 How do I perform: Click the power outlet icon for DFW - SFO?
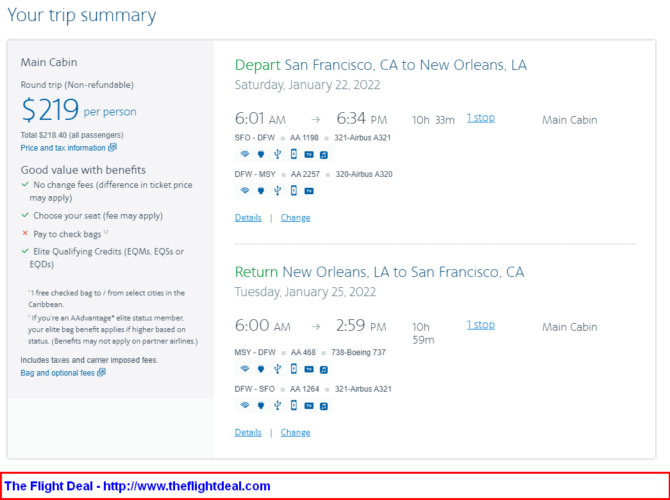pos(261,405)
